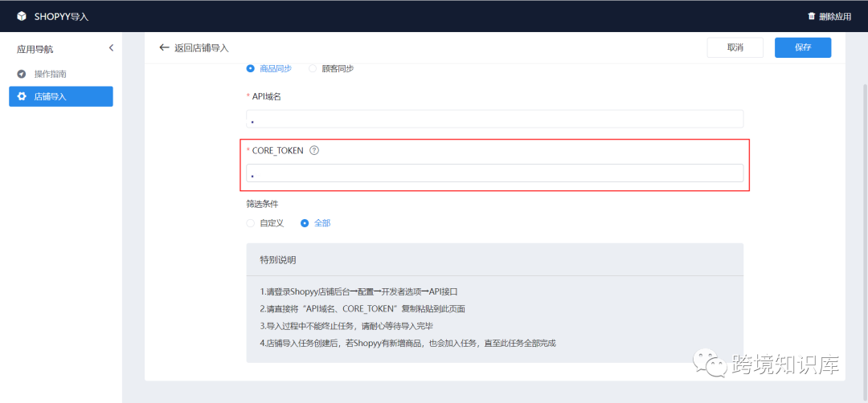Focus the API域名 input field
This screenshot has width=868, height=403.
coord(494,119)
